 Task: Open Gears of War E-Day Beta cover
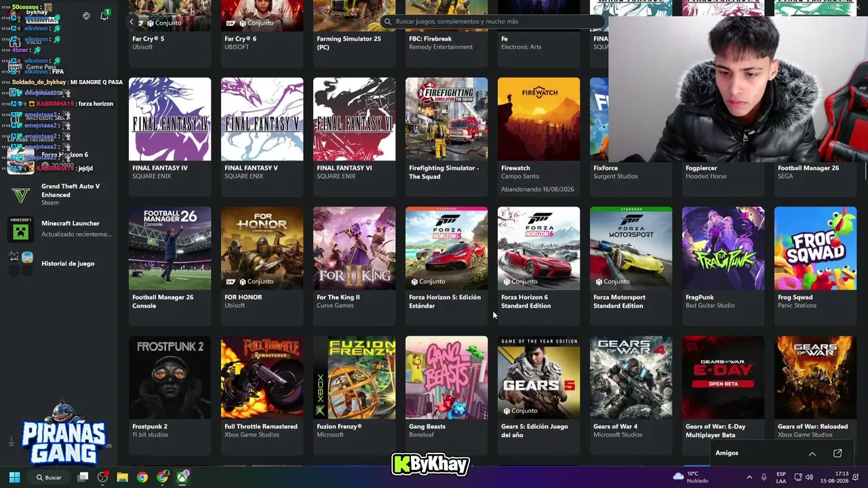(723, 378)
